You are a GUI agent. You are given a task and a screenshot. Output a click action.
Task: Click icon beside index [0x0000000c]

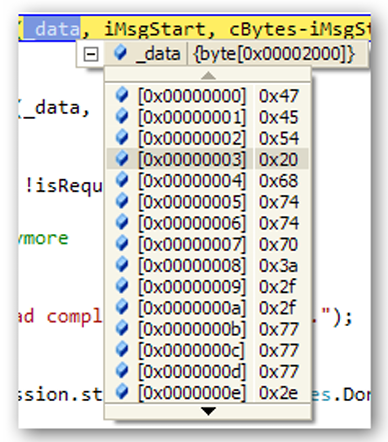tap(122, 350)
